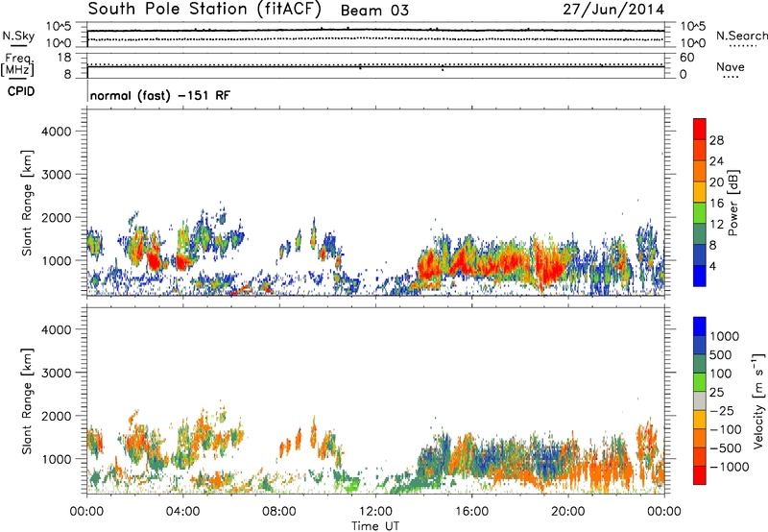Pick the light green power colorbar segment
This screenshot has width=768, height=532.
(x=700, y=213)
